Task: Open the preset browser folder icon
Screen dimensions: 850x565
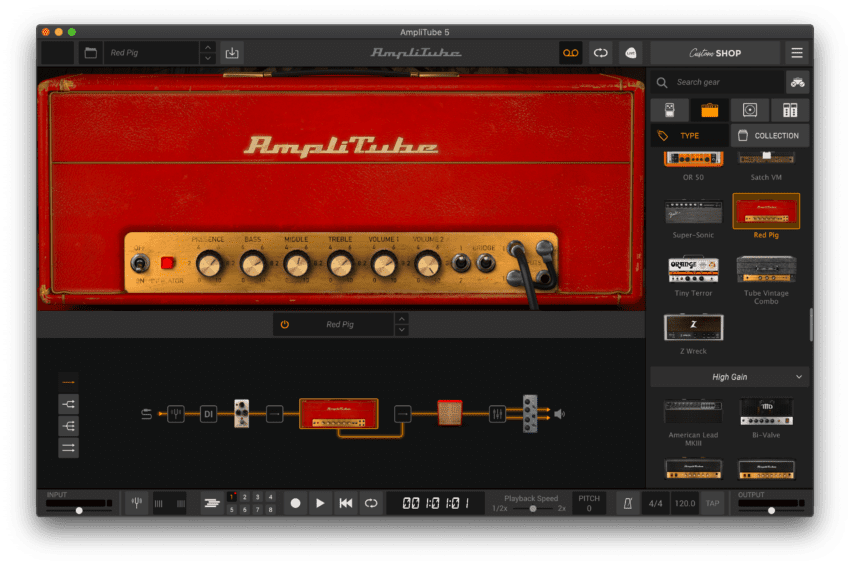Action: [91, 53]
